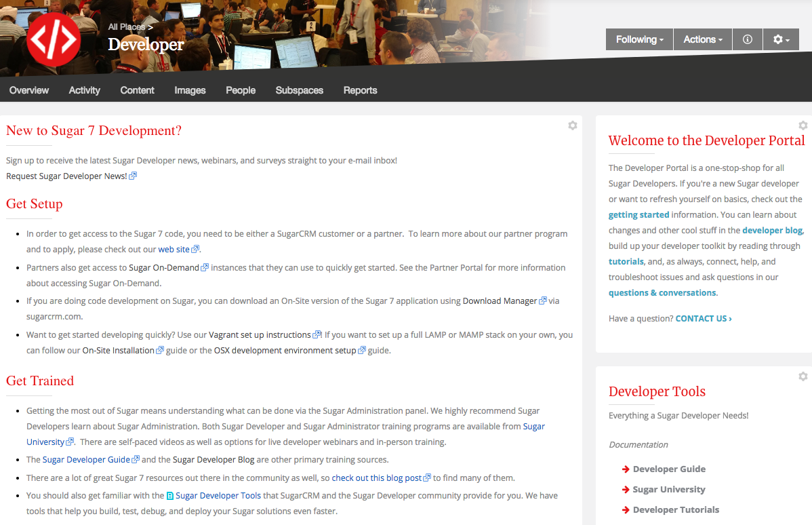Click red arrow beside Developer Guide
The height and width of the screenshot is (525, 812).
[626, 469]
